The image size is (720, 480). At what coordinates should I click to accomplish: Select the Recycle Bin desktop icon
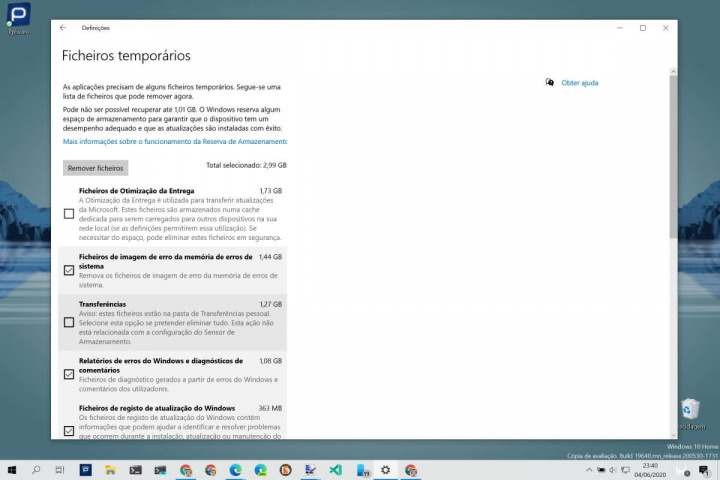point(690,411)
